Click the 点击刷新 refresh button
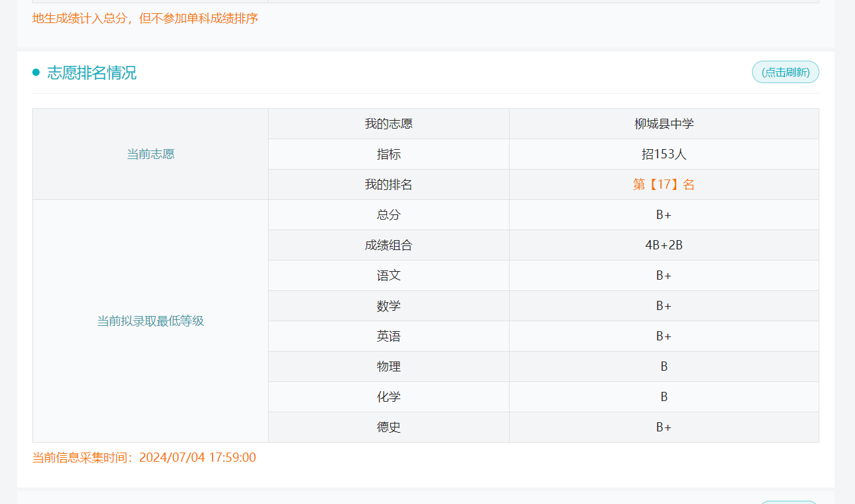Viewport: 855px width, 504px height. [785, 72]
